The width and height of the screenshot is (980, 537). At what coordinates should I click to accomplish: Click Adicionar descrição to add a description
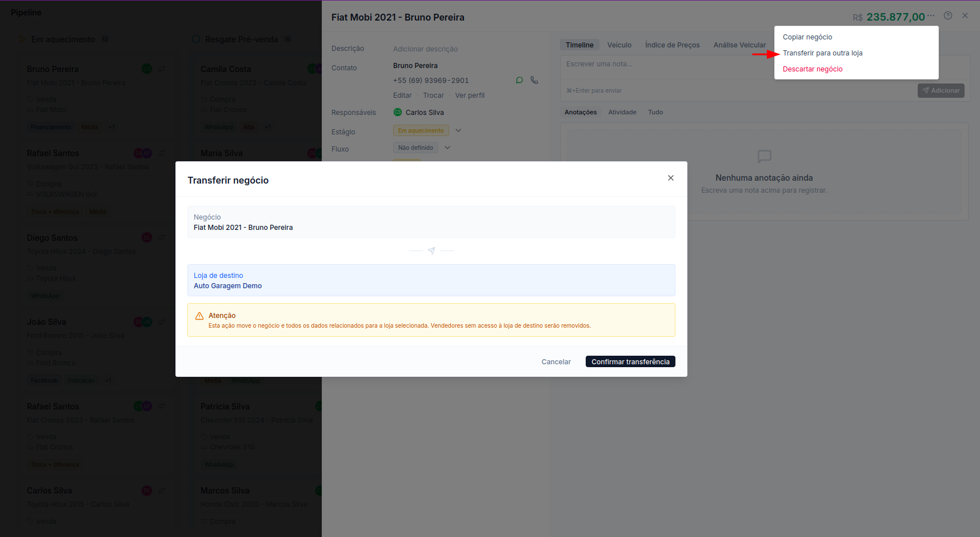(425, 49)
